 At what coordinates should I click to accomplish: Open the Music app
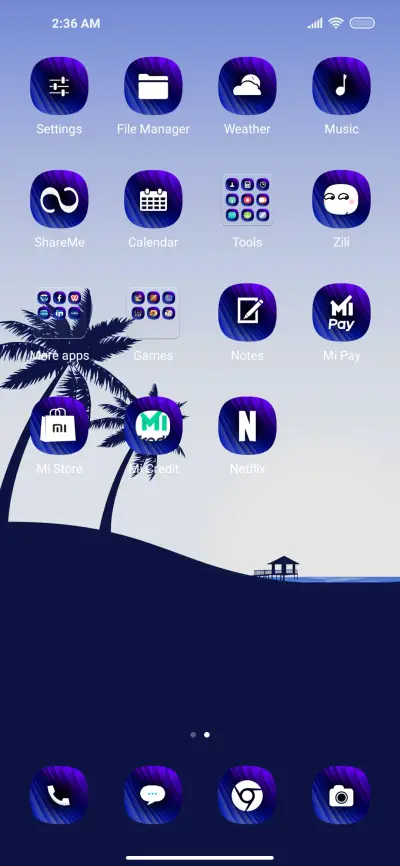click(341, 86)
